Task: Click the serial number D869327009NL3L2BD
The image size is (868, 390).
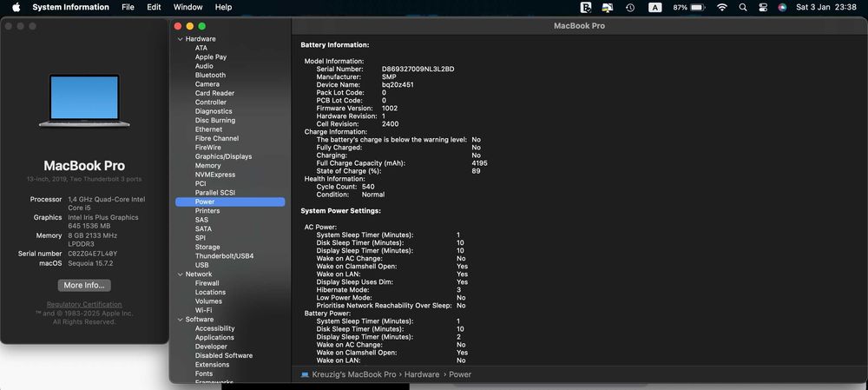Action: [x=418, y=69]
